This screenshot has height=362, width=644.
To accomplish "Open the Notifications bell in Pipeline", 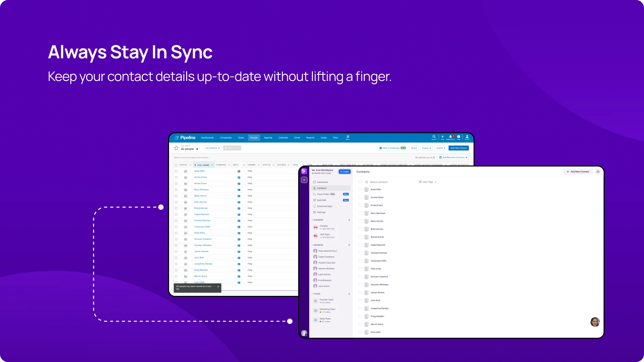I will (451, 137).
